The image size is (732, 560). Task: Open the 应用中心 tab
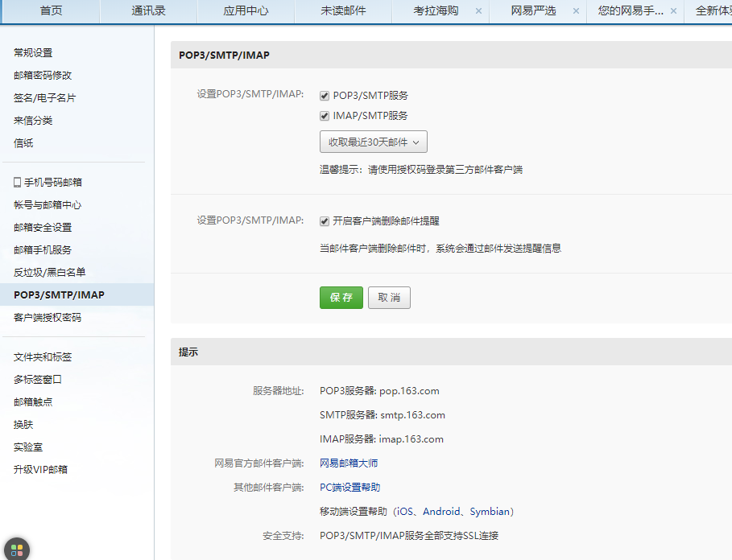click(246, 10)
